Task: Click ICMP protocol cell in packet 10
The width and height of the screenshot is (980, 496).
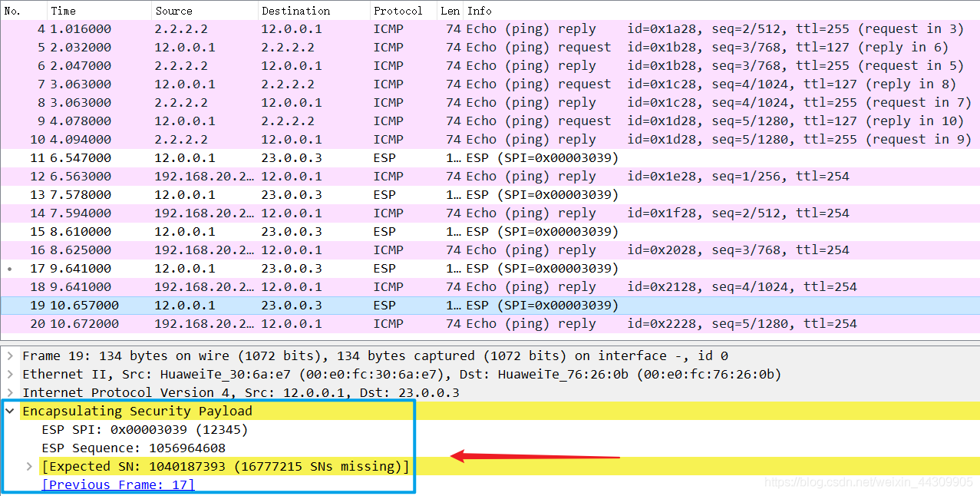Action: 388,140
